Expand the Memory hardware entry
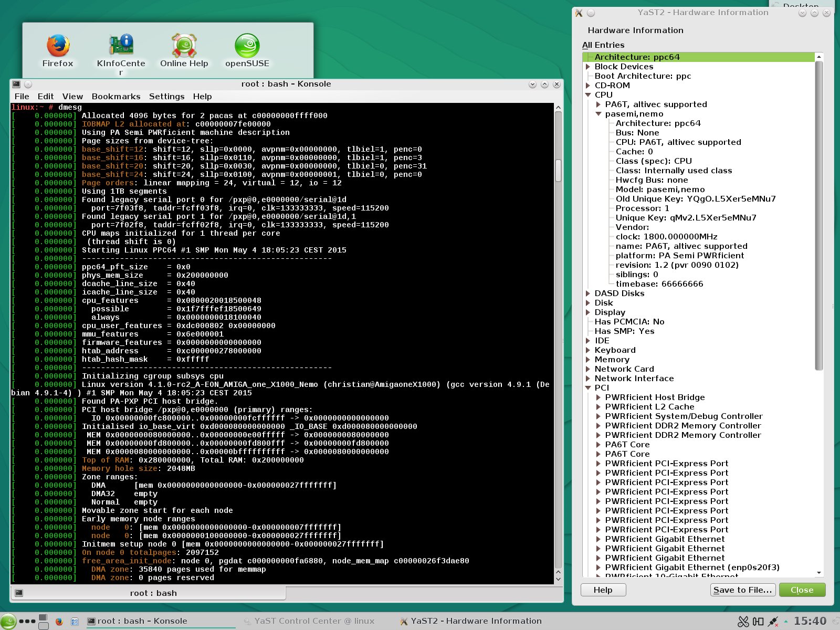The height and width of the screenshot is (630, 840). (588, 360)
